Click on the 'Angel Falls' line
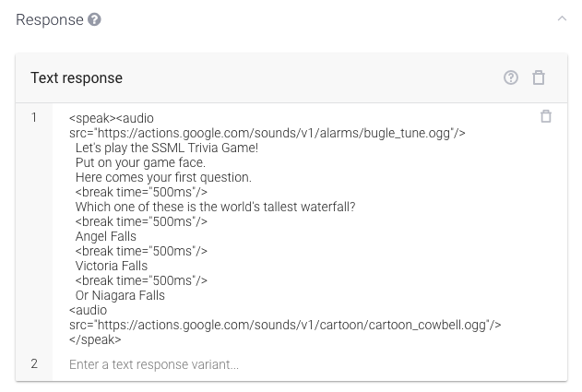The width and height of the screenshot is (582, 392). pos(106,236)
